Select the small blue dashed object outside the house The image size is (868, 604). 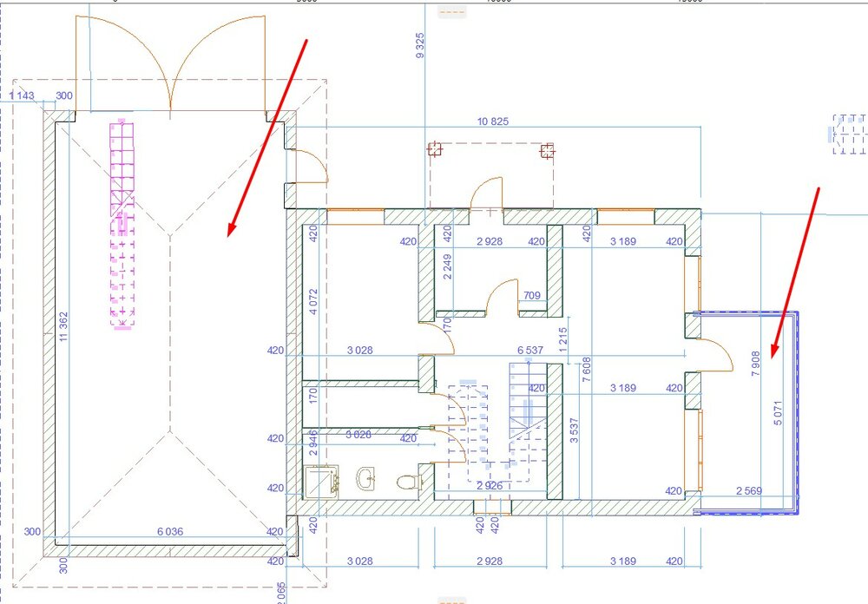[x=847, y=135]
